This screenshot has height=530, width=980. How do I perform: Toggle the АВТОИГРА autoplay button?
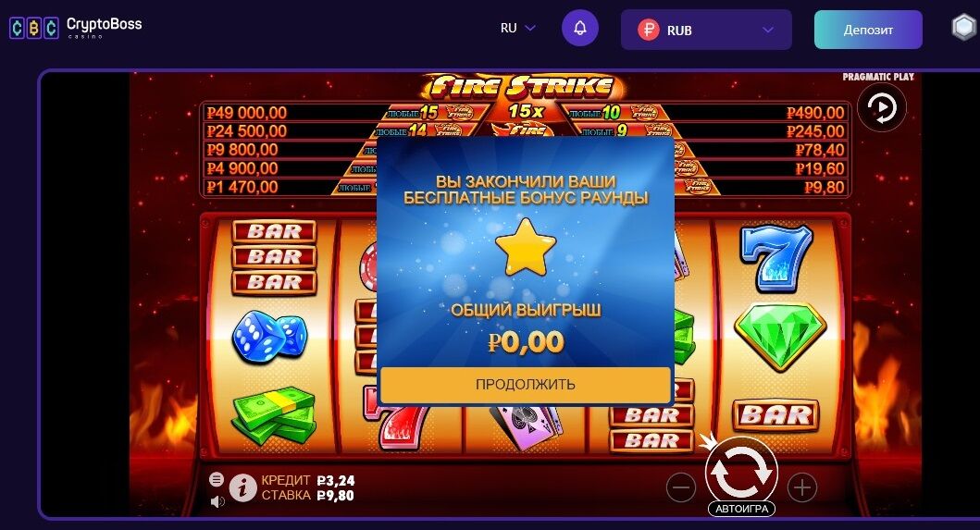coord(742,509)
